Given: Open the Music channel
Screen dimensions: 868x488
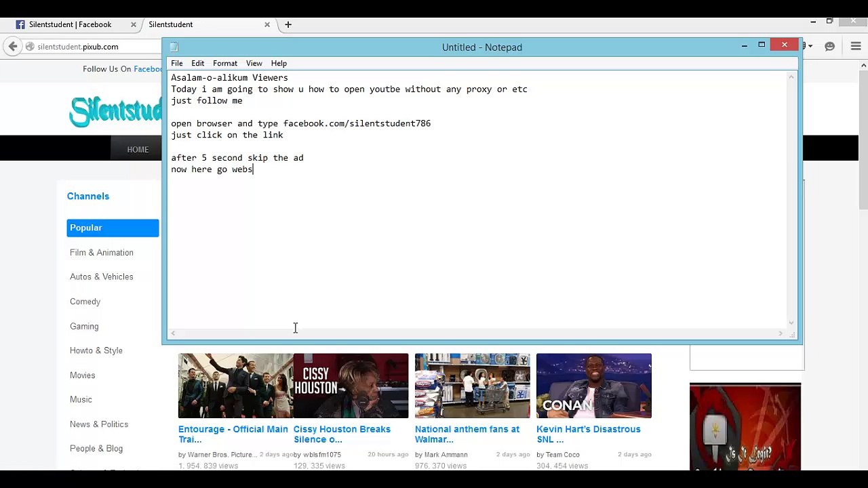Looking at the screenshot, I should [x=81, y=399].
